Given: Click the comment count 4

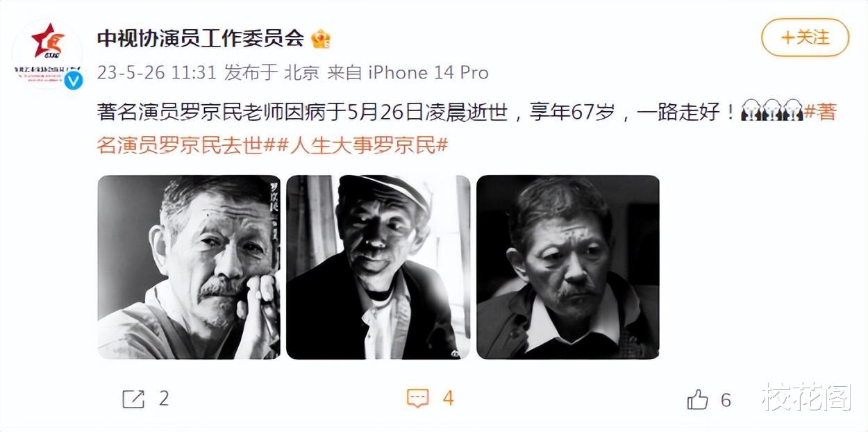Looking at the screenshot, I should point(448,399).
